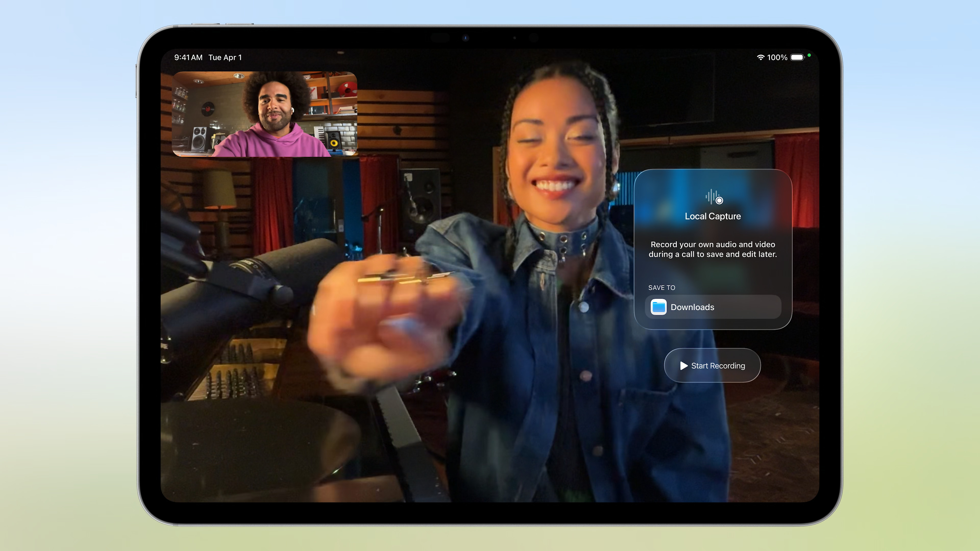Click the play triangle in Start Recording

pyautogui.click(x=684, y=366)
